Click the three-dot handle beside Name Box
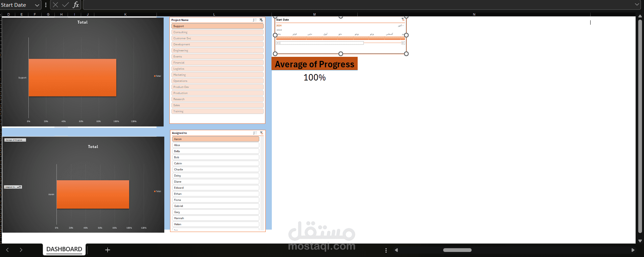Viewport: 644px width, 257px height. click(46, 5)
